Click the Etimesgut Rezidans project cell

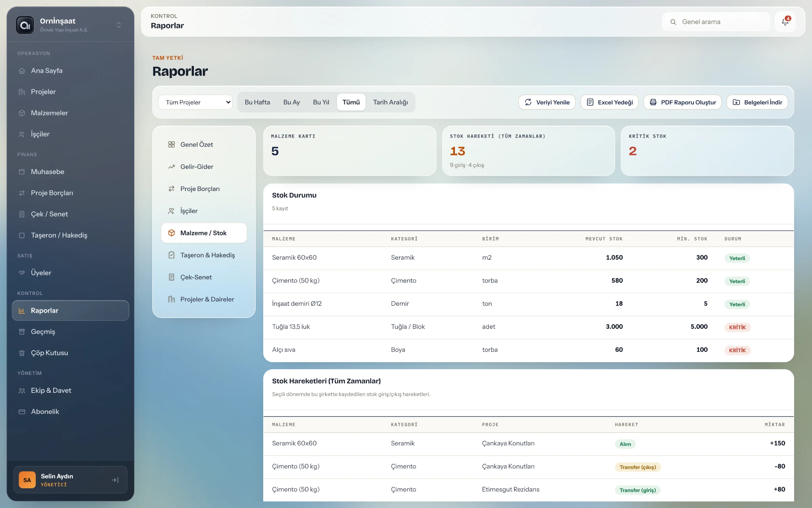coord(511,490)
